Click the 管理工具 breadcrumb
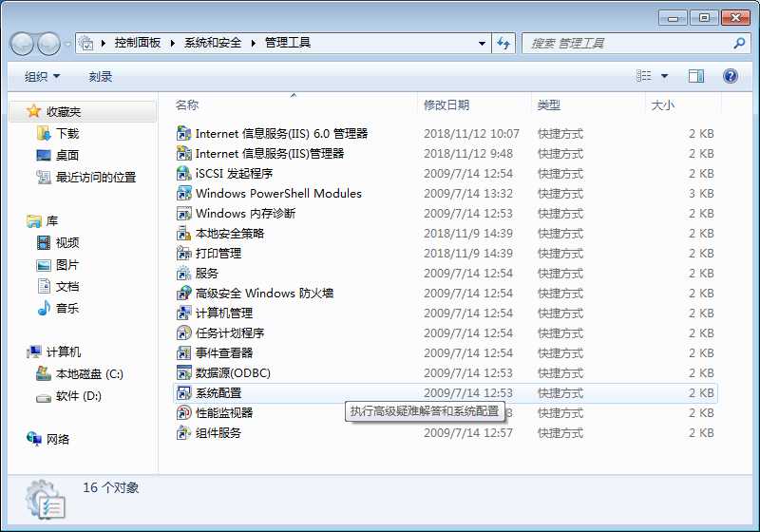Viewport: 760px width, 532px height. (x=288, y=43)
